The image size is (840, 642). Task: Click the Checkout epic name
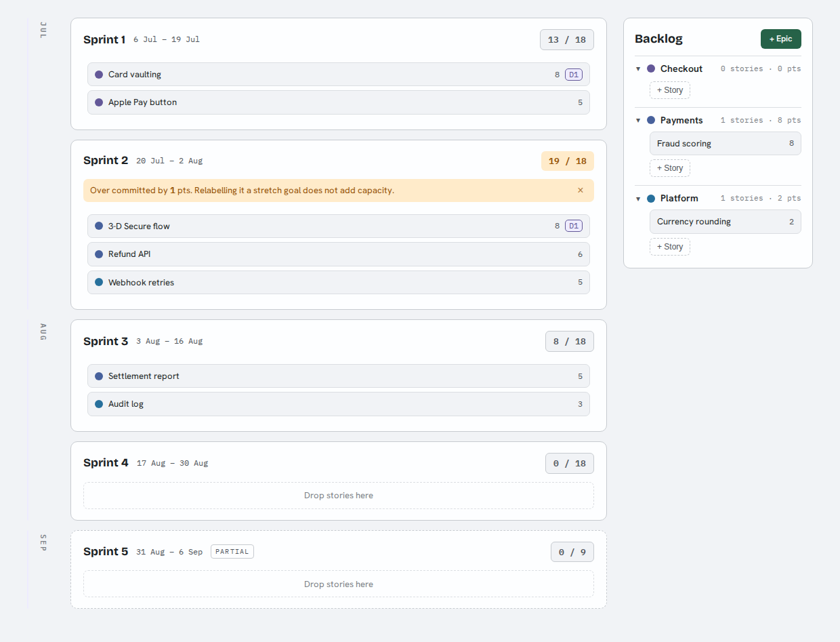pyautogui.click(x=681, y=68)
